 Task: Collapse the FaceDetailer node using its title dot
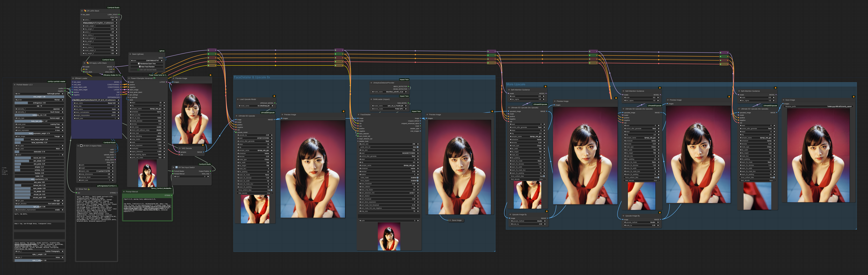pyautogui.click(x=359, y=115)
